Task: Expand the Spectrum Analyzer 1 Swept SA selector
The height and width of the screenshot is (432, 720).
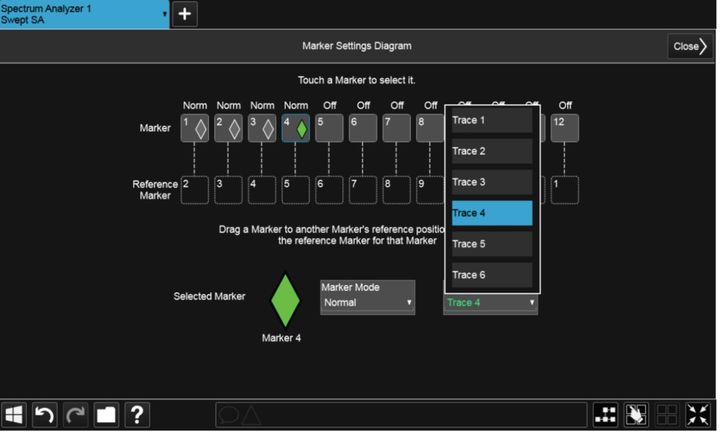Action: click(x=84, y=14)
